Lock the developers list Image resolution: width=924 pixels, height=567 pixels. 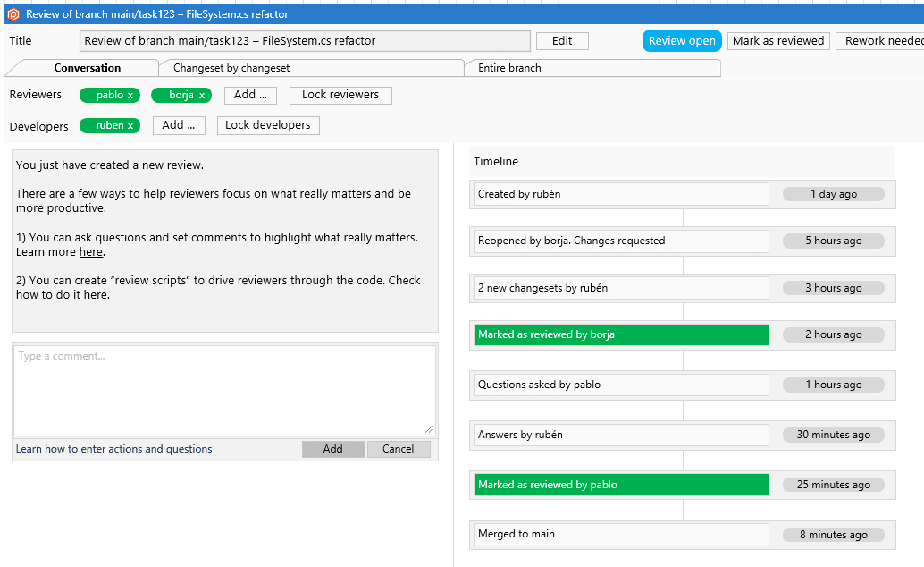point(267,125)
